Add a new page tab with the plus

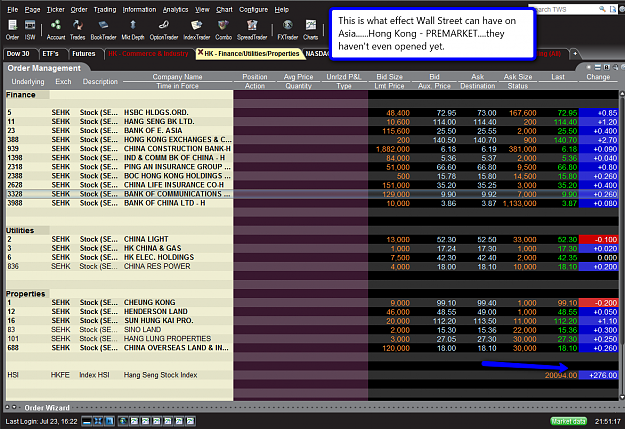point(575,53)
